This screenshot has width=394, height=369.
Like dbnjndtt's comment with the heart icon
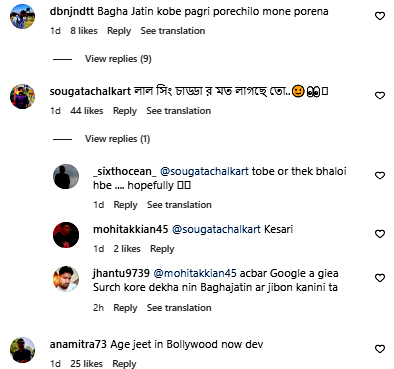click(380, 16)
